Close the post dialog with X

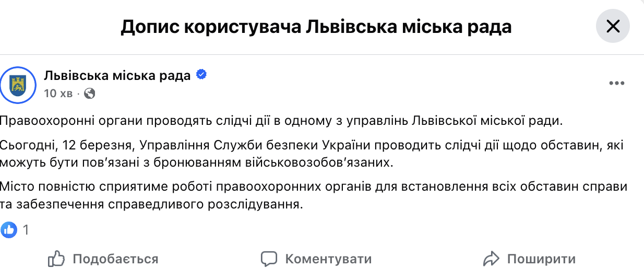613,26
